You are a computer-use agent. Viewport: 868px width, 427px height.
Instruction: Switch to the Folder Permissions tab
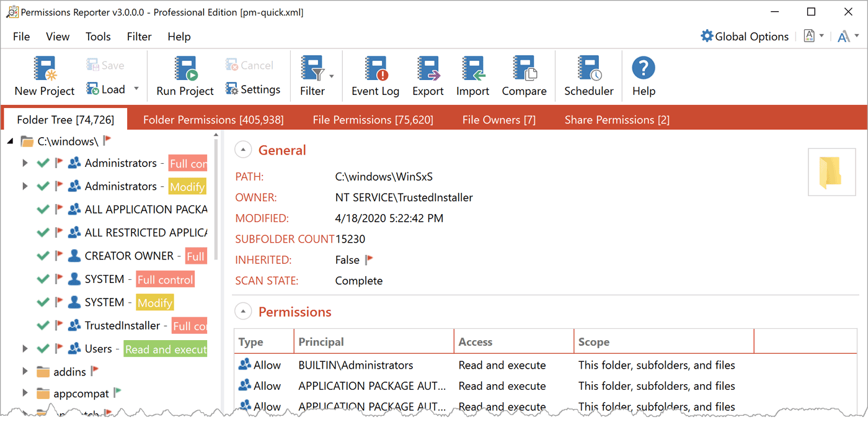pyautogui.click(x=213, y=120)
